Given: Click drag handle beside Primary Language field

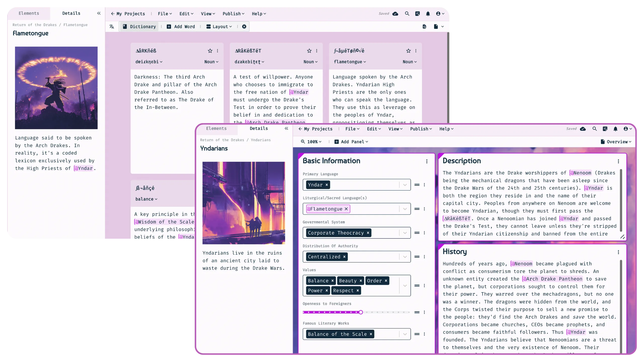Looking at the screenshot, I should click(x=417, y=185).
